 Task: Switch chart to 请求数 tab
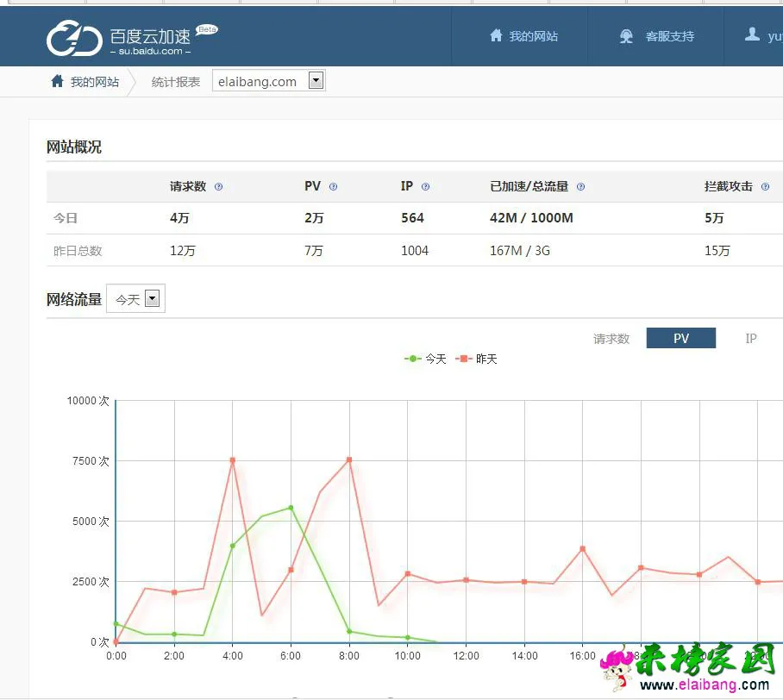611,339
